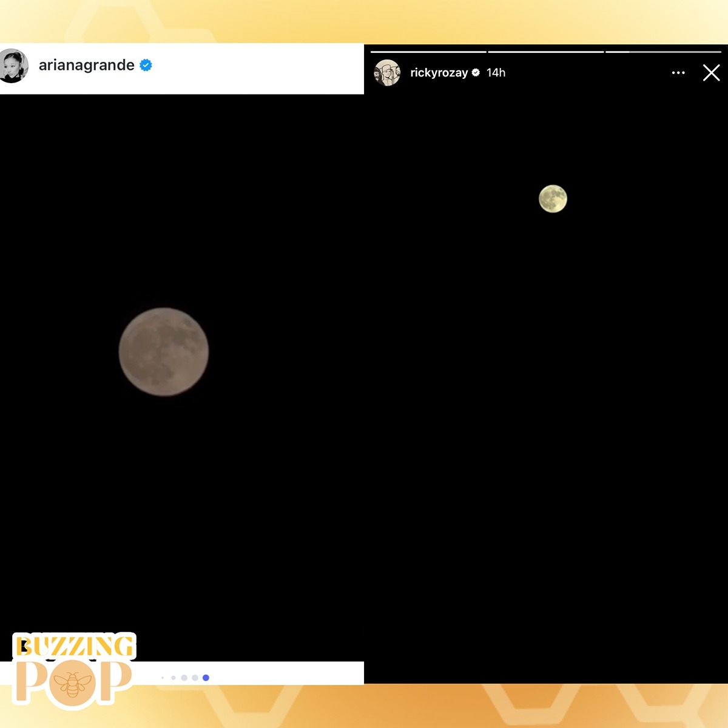Select the second carousel dot from the left
This screenshot has height=728, width=728.
[174, 678]
